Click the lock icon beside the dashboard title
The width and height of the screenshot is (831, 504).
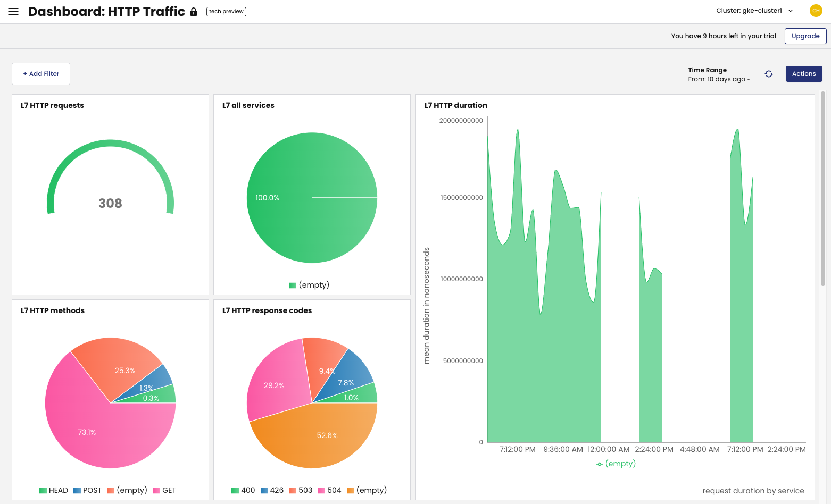click(193, 11)
